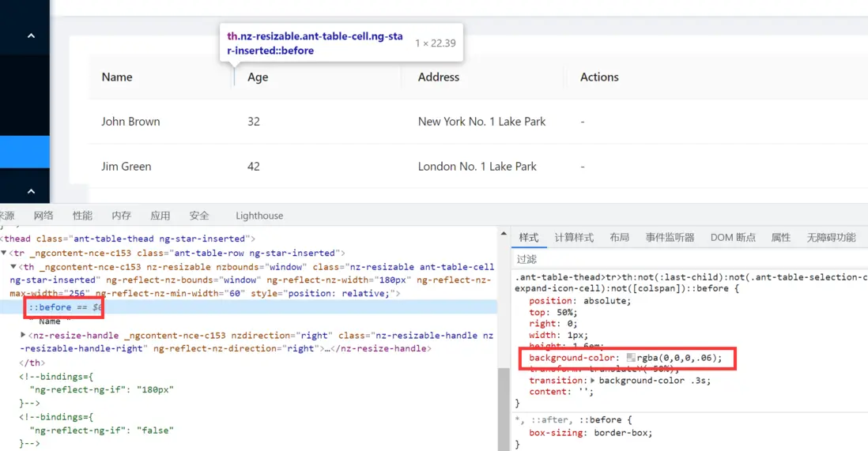Image resolution: width=868 pixels, height=451 pixels.
Task: Collapse the top sidebar menu chevron
Action: (x=31, y=36)
